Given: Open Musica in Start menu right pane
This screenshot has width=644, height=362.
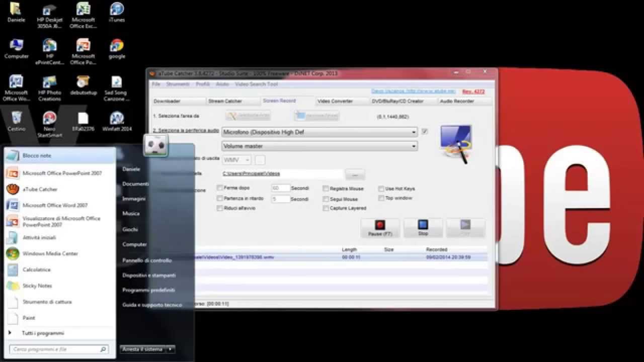Looking at the screenshot, I should [x=131, y=214].
